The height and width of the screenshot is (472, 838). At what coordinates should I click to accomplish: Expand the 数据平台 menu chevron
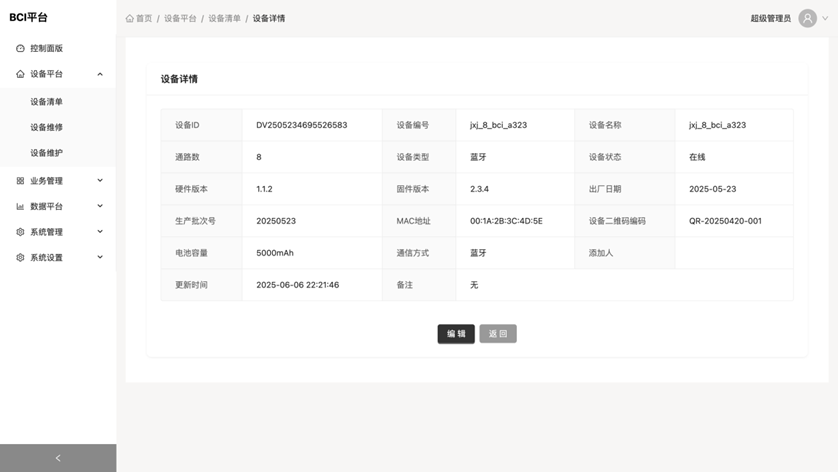click(x=100, y=206)
